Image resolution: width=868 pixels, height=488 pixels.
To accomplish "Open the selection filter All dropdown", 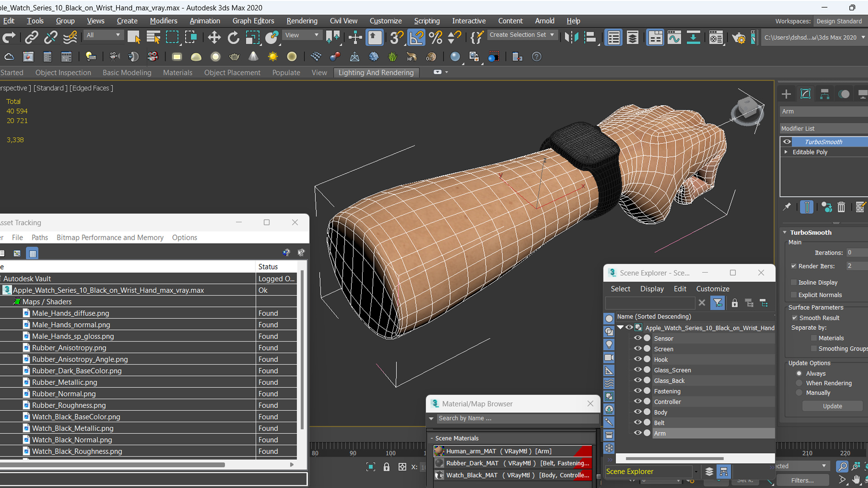I will [104, 35].
